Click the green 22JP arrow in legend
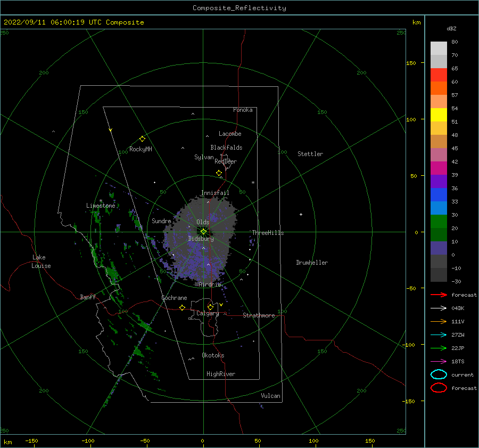 pyautogui.click(x=439, y=348)
